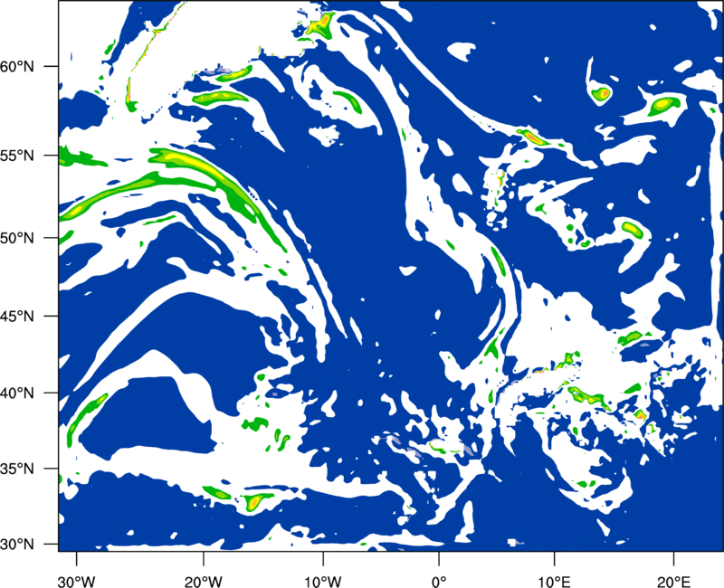Click the 30°W longitude label
The height and width of the screenshot is (588, 724).
[x=77, y=582]
